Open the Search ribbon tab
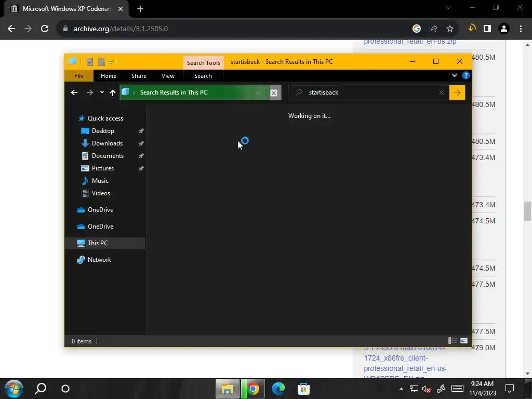This screenshot has width=532, height=399. tap(203, 76)
